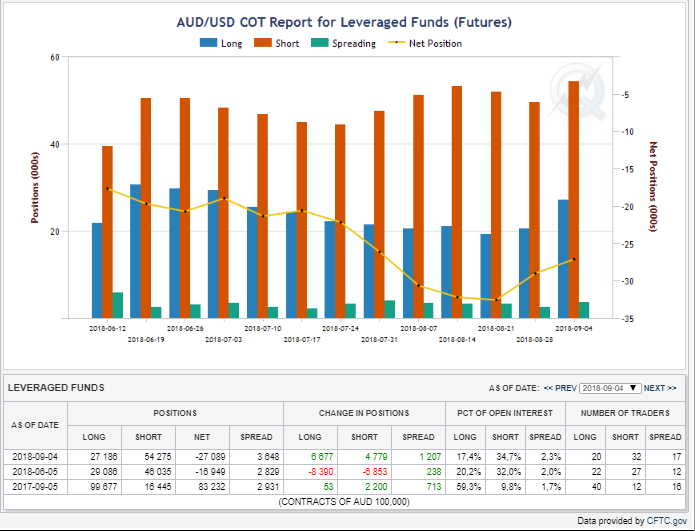Click the green long change value 6 677
This screenshot has width=695, height=531.
[x=322, y=457]
